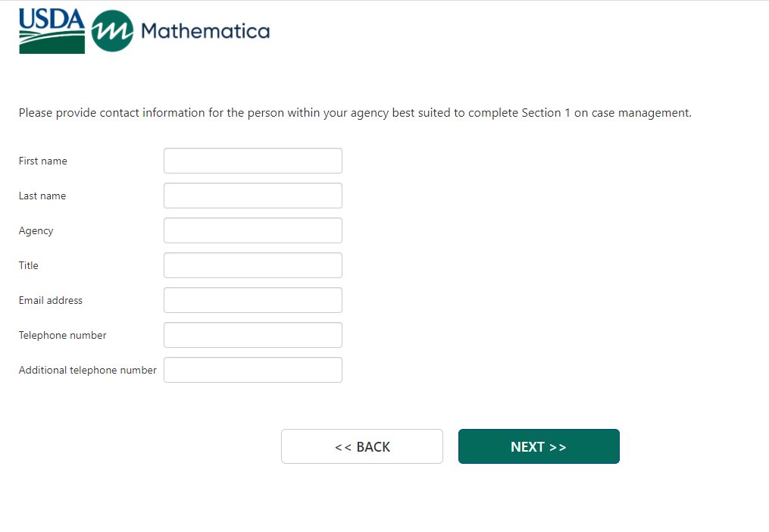Proceed with the NEXT >> button
Image resolution: width=769 pixels, height=532 pixels.
[x=539, y=446]
